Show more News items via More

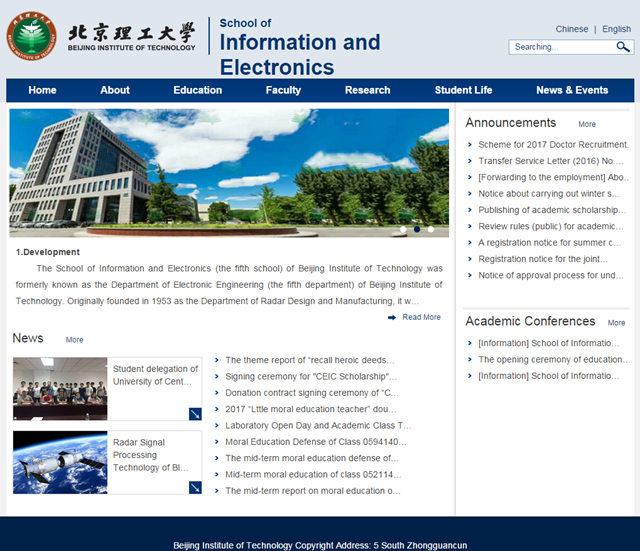[75, 340]
